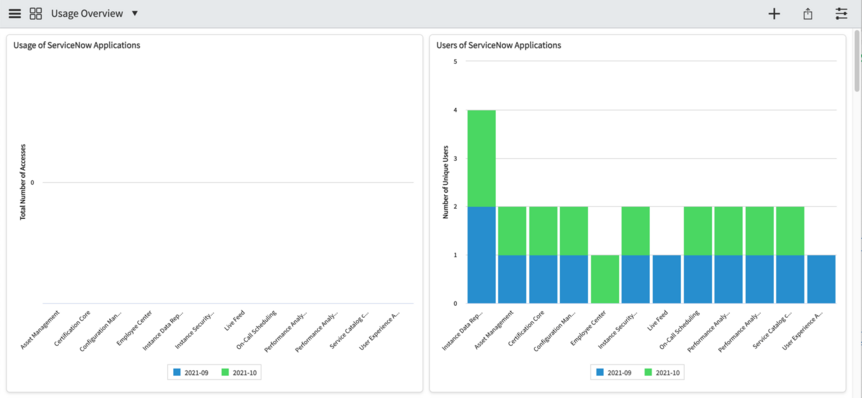Click the dashboard grid icon beside Usage Overview
Image resolution: width=862 pixels, height=398 pixels.
pos(36,14)
